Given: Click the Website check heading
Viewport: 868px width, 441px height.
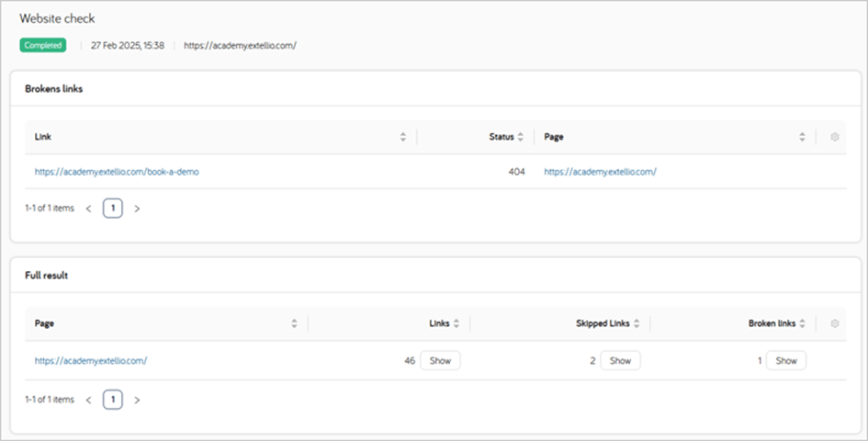Looking at the screenshot, I should [x=57, y=19].
